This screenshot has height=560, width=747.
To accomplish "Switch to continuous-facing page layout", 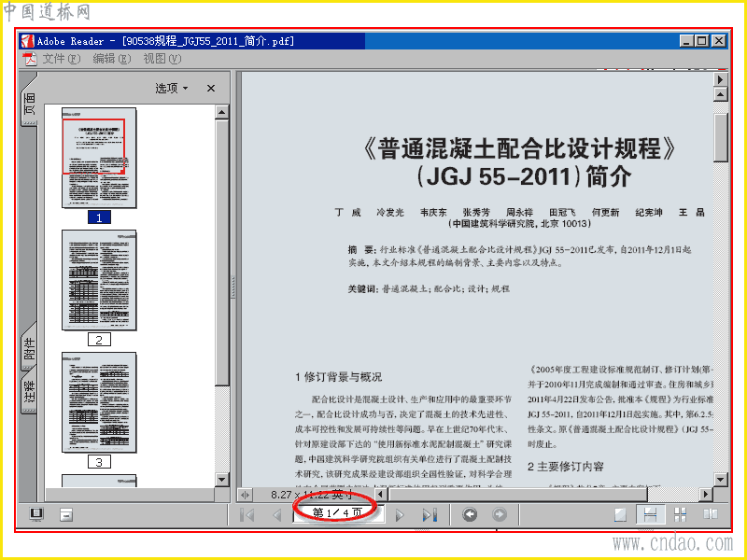I will coord(681,514).
